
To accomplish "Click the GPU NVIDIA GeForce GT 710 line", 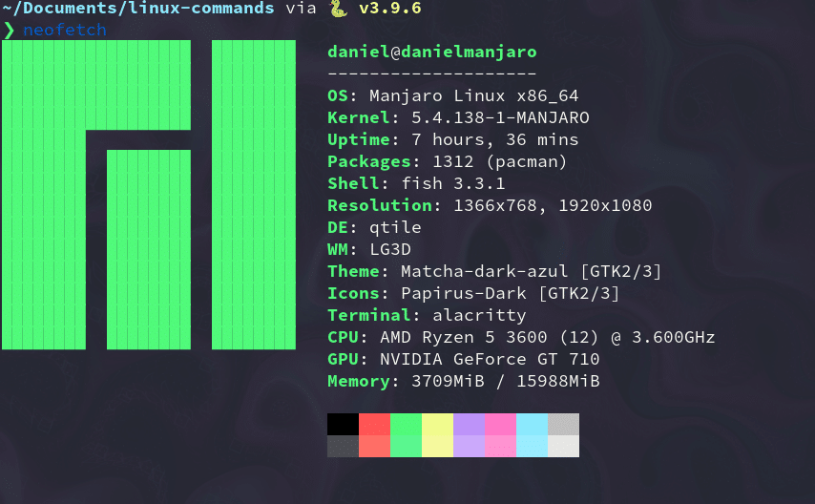I will (464, 360).
